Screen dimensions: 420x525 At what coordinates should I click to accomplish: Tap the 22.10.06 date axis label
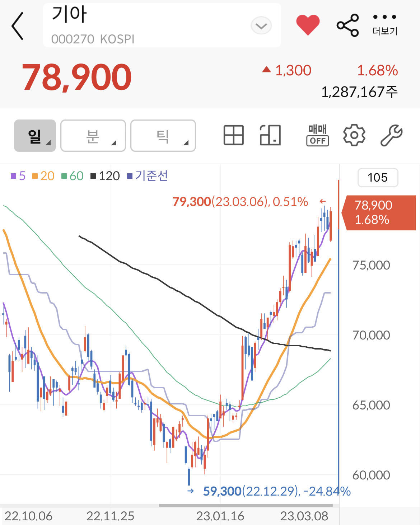click(x=28, y=516)
